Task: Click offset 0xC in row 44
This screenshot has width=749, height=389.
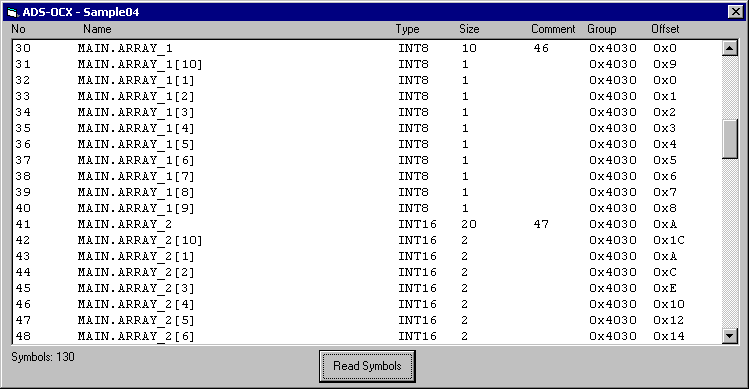Action: click(665, 272)
